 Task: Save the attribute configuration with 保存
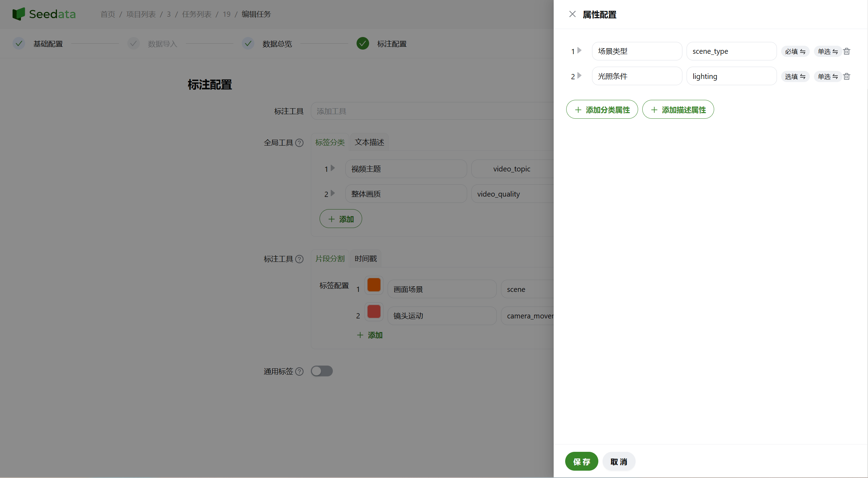click(581, 462)
